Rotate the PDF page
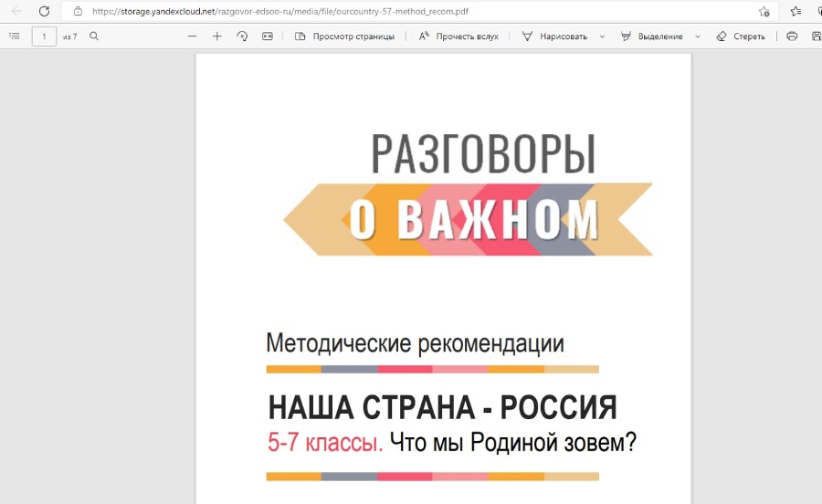The image size is (822, 504). (x=242, y=37)
